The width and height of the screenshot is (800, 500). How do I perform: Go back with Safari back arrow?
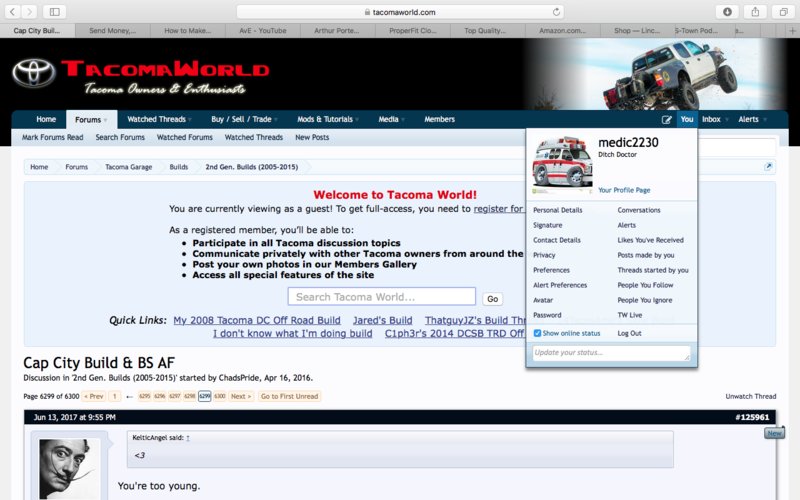tap(12, 12)
